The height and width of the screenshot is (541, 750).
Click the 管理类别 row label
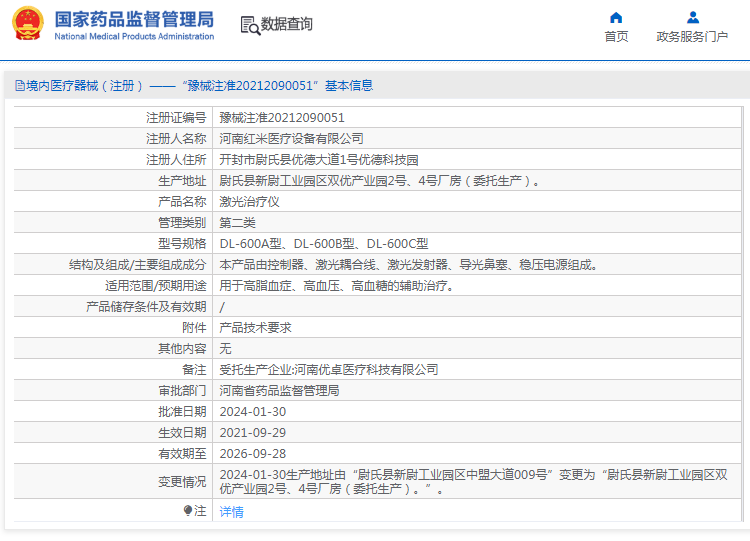182,223
